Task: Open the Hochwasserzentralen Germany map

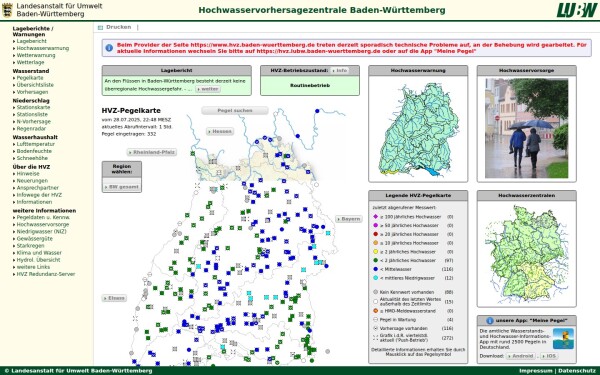Action: point(527,253)
